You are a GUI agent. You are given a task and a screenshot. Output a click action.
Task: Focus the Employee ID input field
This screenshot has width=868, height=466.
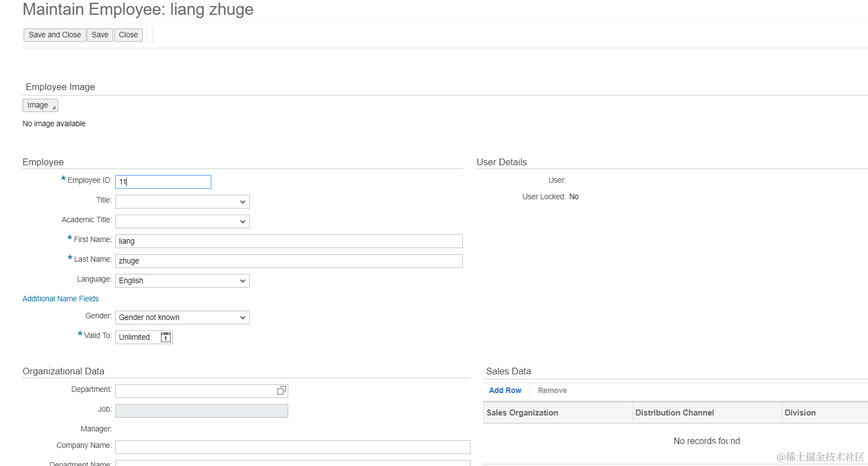pos(163,182)
